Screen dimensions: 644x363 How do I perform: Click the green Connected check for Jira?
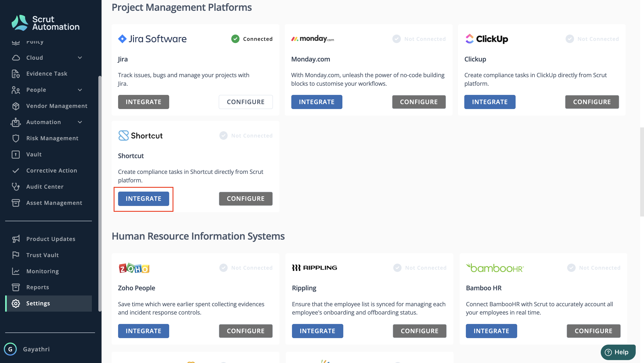click(235, 39)
